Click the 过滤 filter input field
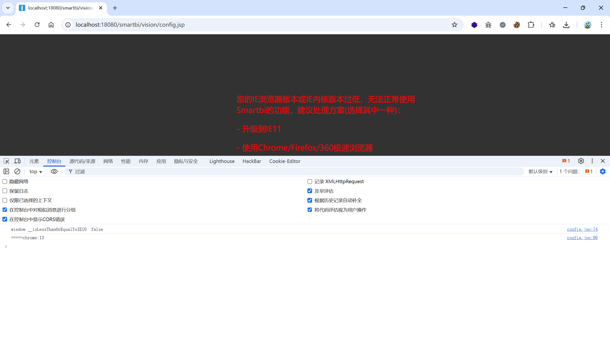The image size is (610, 364). pos(294,172)
